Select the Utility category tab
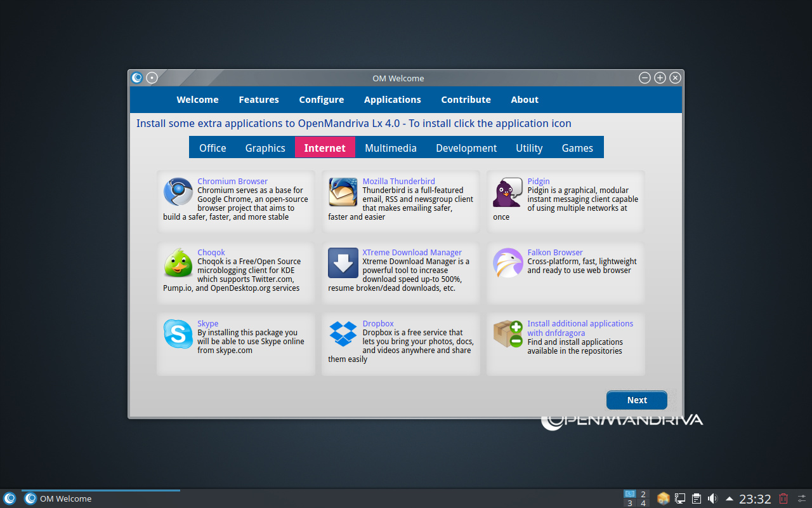The height and width of the screenshot is (508, 812). [529, 147]
